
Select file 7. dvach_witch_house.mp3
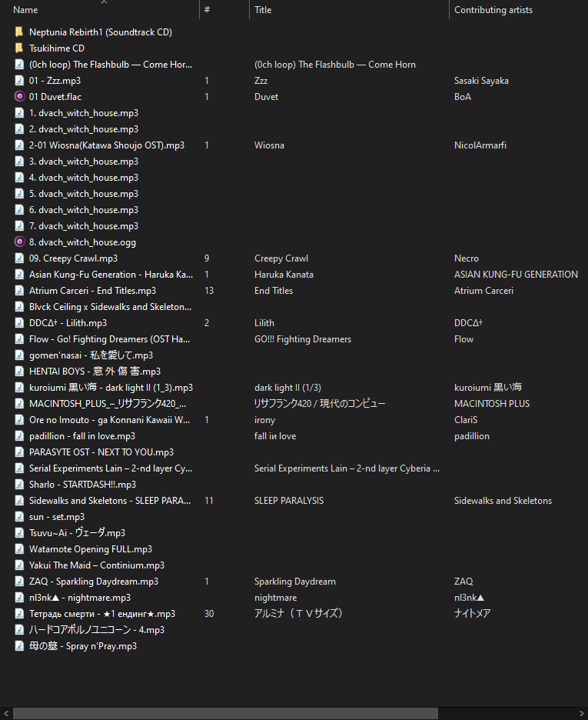[84, 226]
